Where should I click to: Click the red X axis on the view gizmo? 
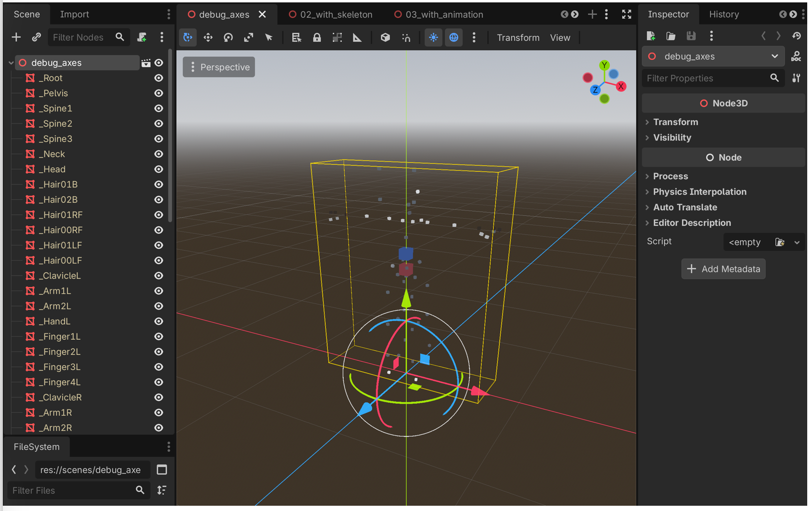coord(621,87)
